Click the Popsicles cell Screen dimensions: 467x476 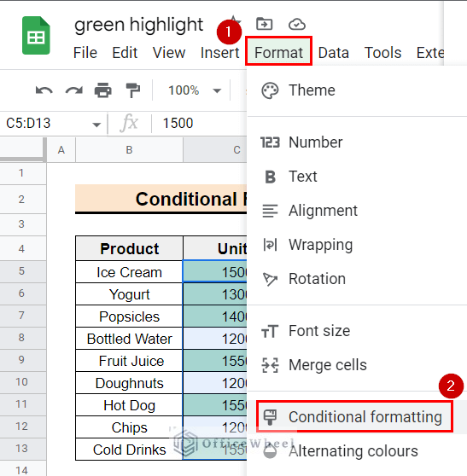pos(129,316)
